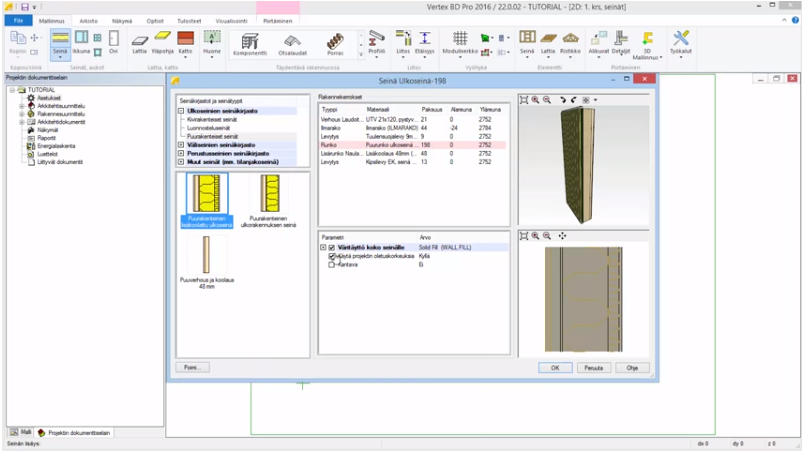Zoom in on the 3D wall preview
The image size is (802, 452).
point(536,100)
